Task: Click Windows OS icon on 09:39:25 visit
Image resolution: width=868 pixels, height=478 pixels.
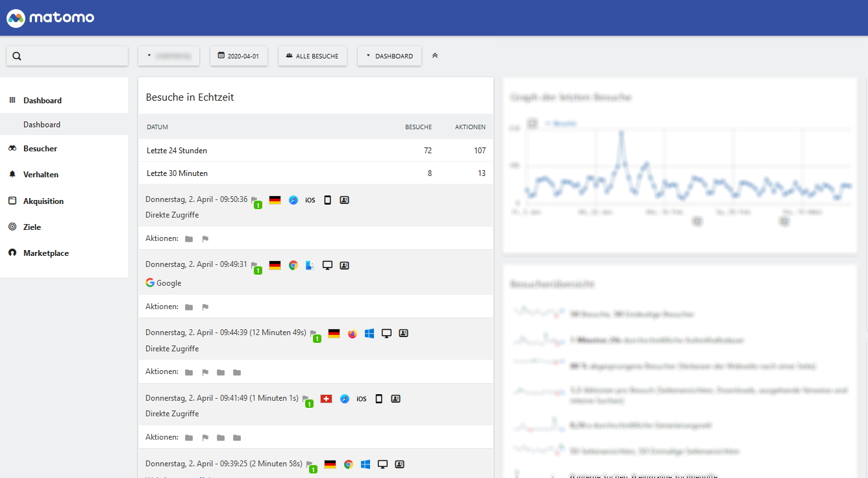Action: pyautogui.click(x=366, y=464)
